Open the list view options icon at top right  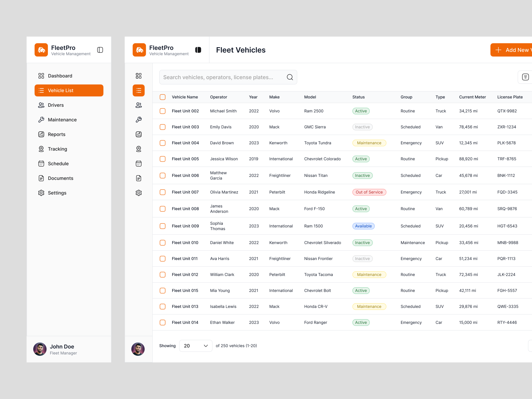pos(525,77)
